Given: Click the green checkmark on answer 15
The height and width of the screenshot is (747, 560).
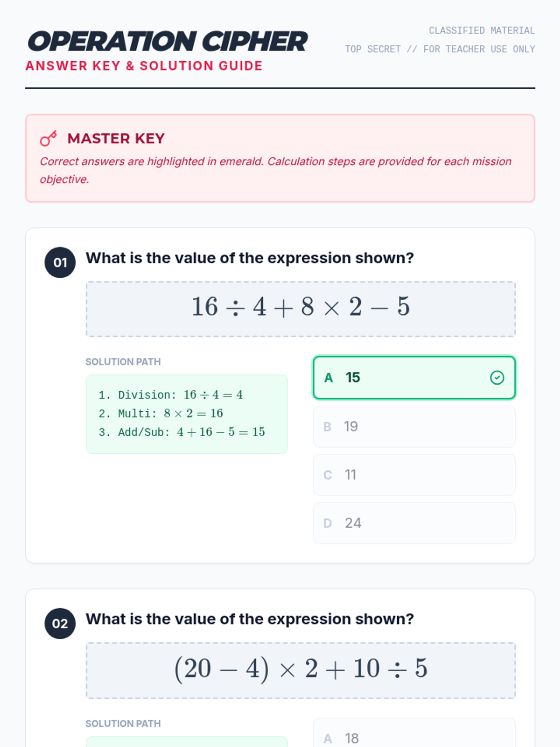Looking at the screenshot, I should click(497, 378).
